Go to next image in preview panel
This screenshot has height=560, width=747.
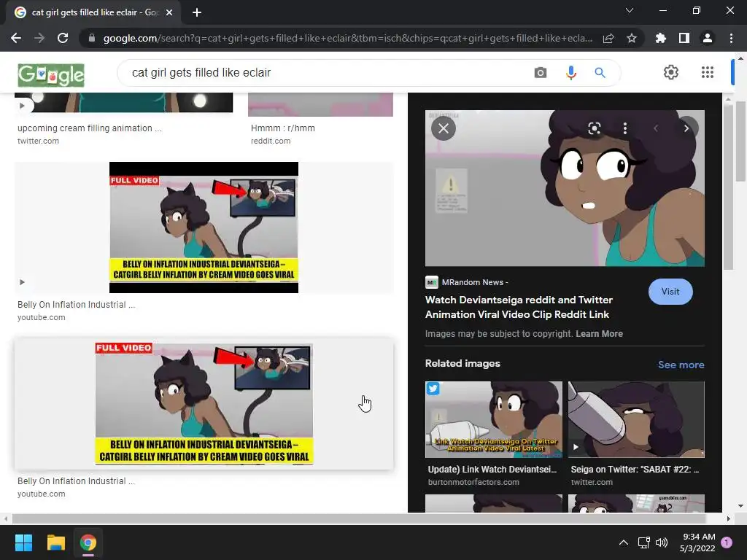686,128
